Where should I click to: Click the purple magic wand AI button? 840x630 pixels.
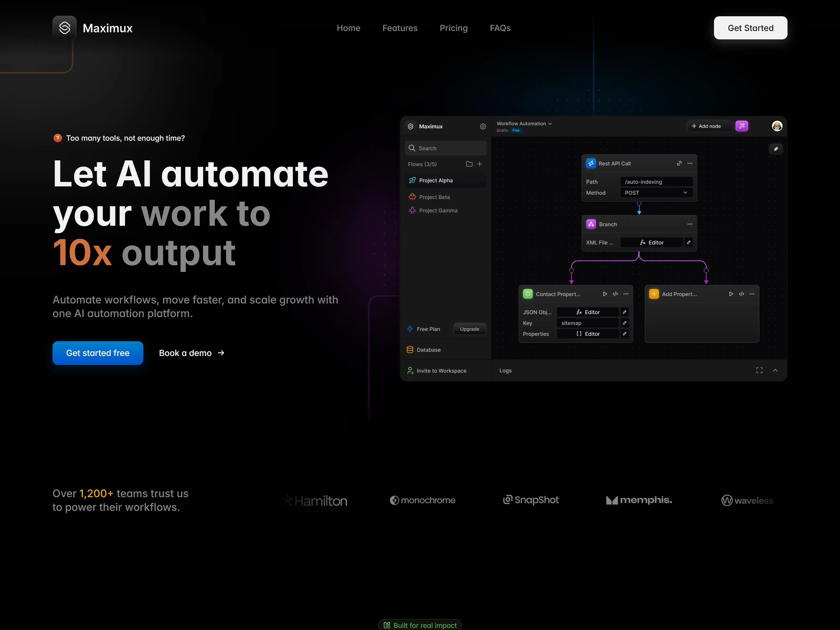[741, 126]
